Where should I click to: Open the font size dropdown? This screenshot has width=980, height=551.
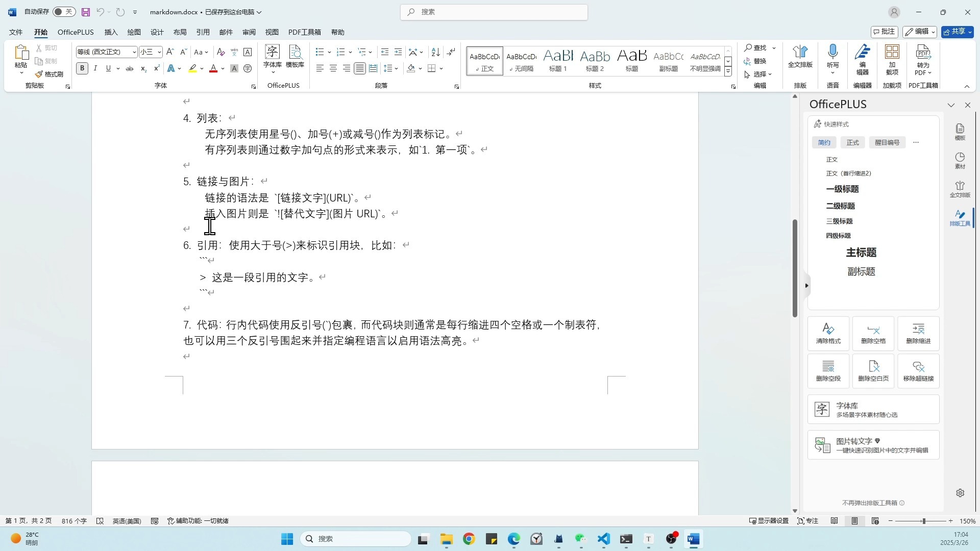(x=159, y=52)
